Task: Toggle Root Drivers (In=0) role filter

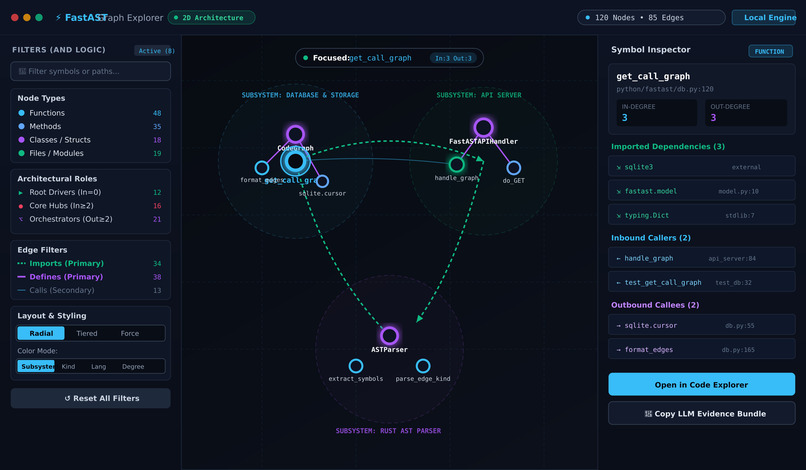Action: [90, 192]
